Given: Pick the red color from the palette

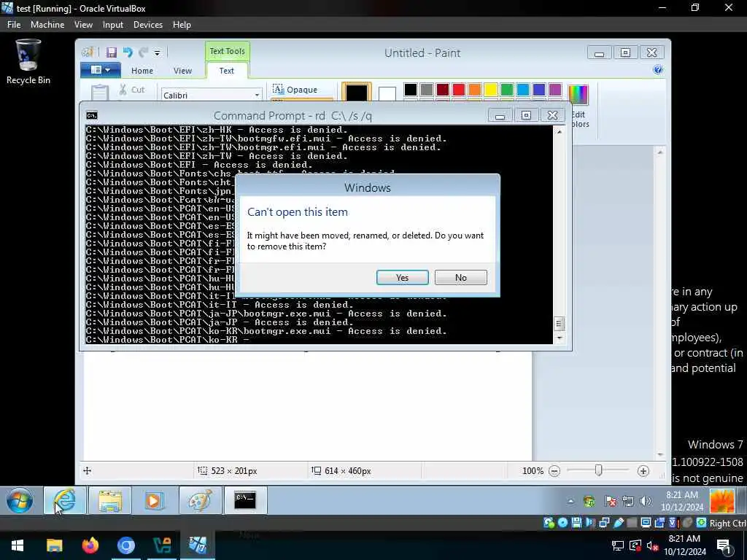Looking at the screenshot, I should coord(459,90).
